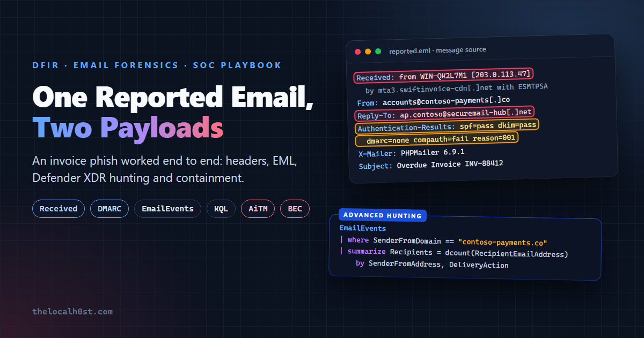The width and height of the screenshot is (644, 338).
Task: Click the reported.eml message source title
Action: [437, 50]
